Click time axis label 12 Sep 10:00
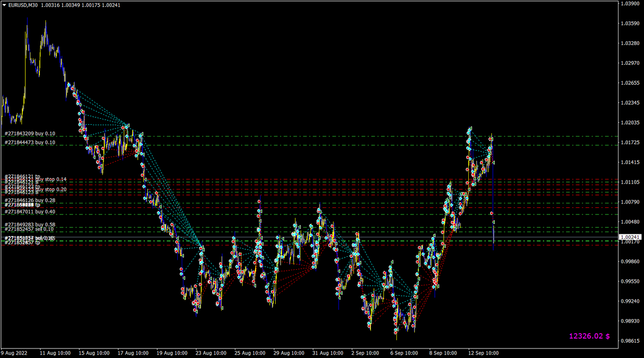This screenshot has width=644, height=358. coord(484,353)
